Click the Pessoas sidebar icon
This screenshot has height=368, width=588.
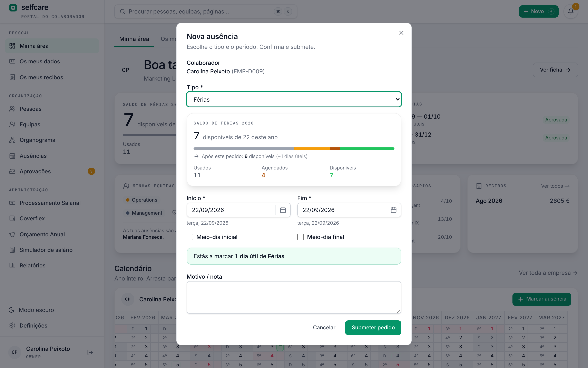tap(12, 109)
